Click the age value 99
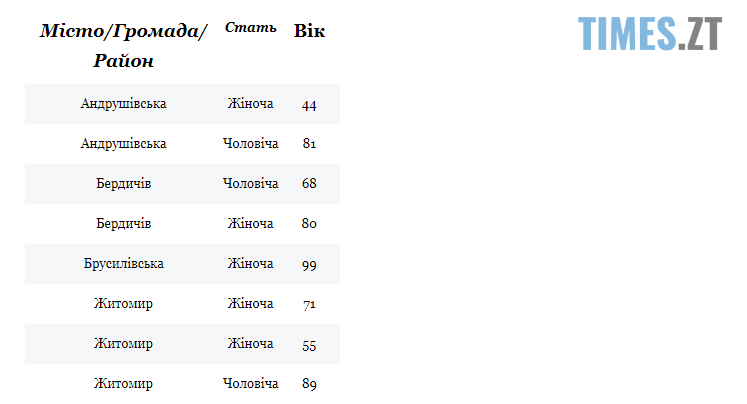 [309, 265]
